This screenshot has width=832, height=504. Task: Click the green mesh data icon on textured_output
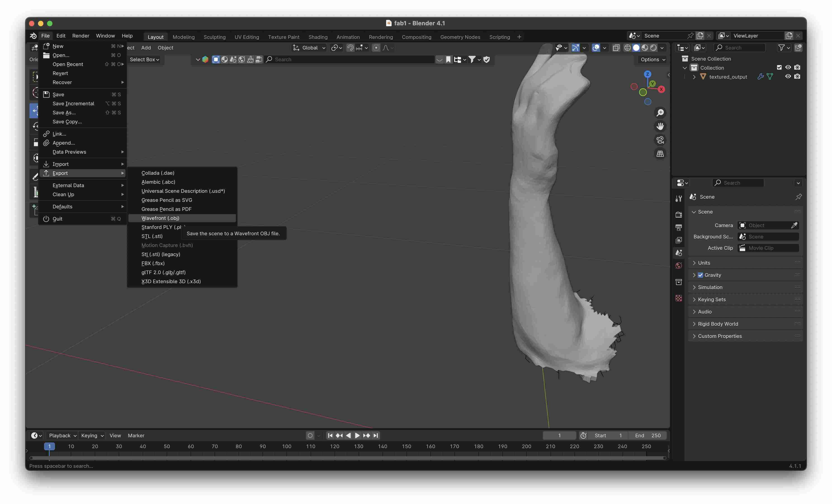[770, 77]
